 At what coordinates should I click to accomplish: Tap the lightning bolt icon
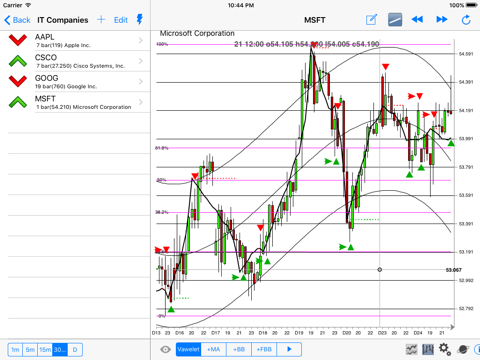140,19
